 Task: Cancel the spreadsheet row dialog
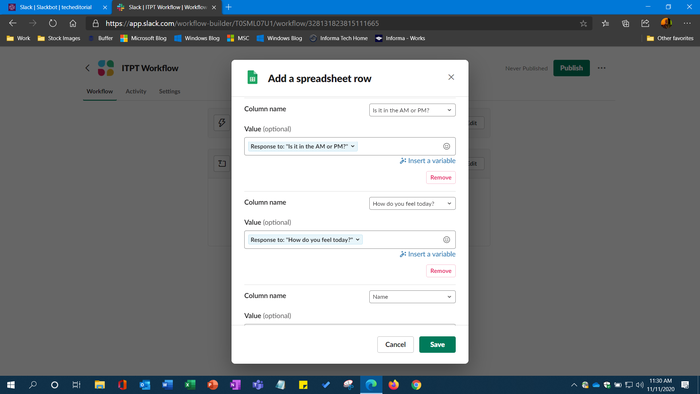pos(395,344)
